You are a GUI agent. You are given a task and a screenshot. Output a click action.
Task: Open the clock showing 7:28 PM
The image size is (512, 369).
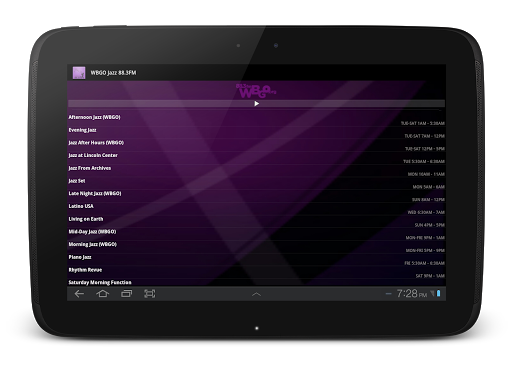pos(411,294)
